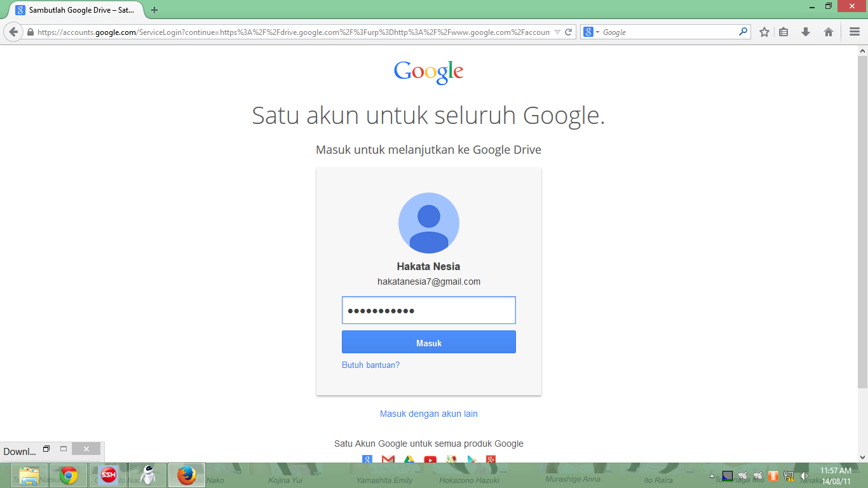Reload the page with the refresh icon
The width and height of the screenshot is (868, 488).
pyautogui.click(x=569, y=32)
